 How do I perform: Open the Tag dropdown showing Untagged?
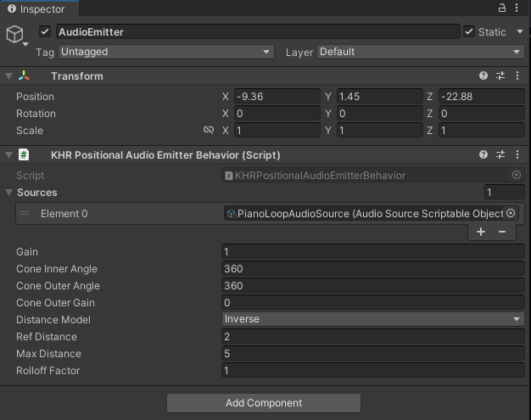pos(165,52)
